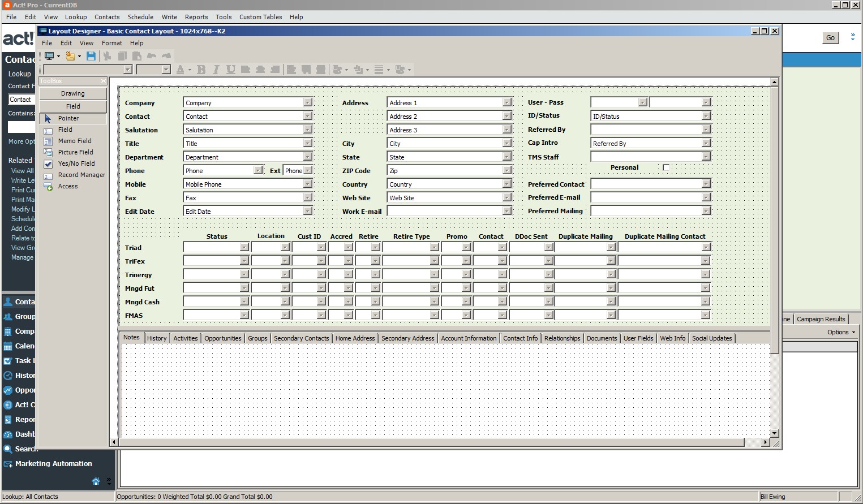Click the Field section button in ToolBox
This screenshot has width=863, height=504.
[x=73, y=106]
